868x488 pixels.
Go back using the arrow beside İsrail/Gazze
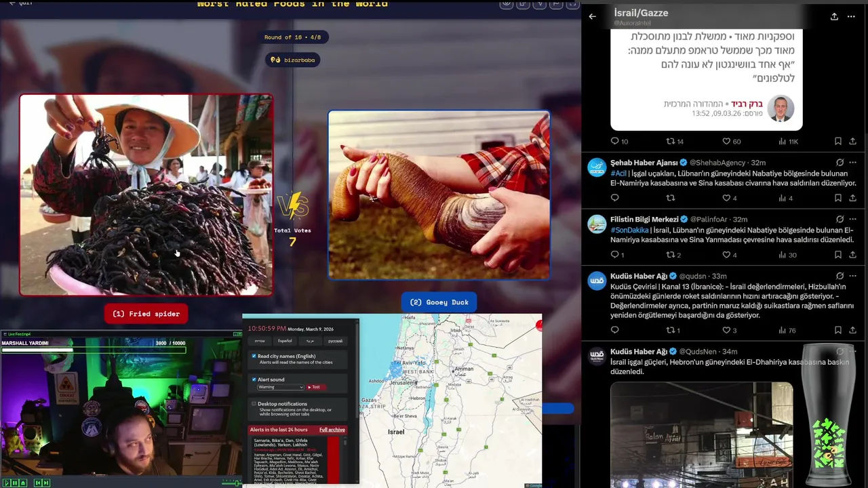(592, 16)
